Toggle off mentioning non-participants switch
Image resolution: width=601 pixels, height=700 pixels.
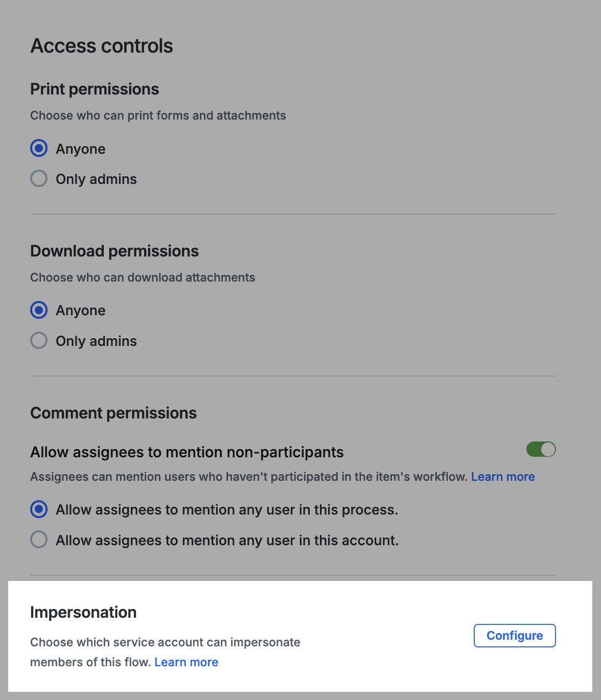click(x=541, y=449)
